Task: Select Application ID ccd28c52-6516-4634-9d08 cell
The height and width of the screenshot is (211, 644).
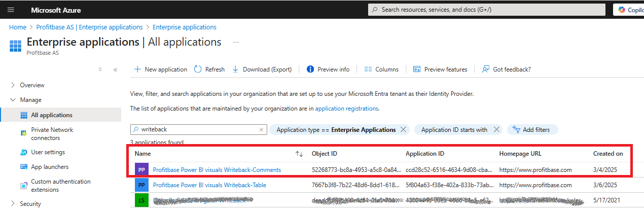Action: (449, 170)
